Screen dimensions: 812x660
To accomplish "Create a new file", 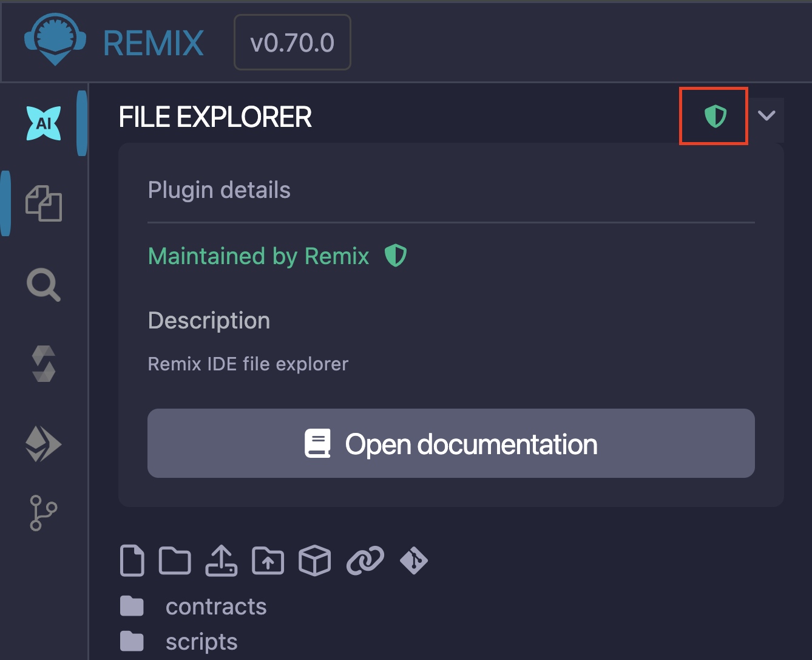I will pos(132,560).
